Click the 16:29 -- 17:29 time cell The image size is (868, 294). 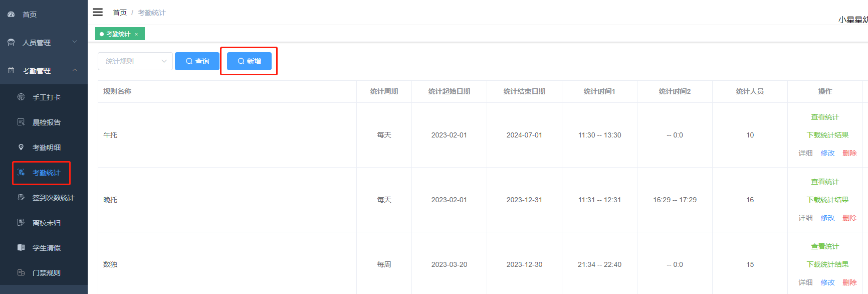pos(675,200)
